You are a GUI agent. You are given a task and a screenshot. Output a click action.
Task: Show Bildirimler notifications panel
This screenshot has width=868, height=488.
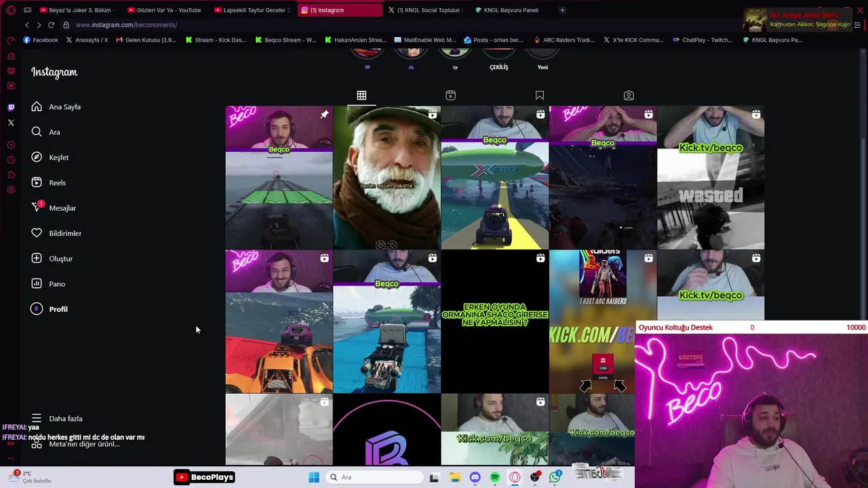(x=56, y=233)
